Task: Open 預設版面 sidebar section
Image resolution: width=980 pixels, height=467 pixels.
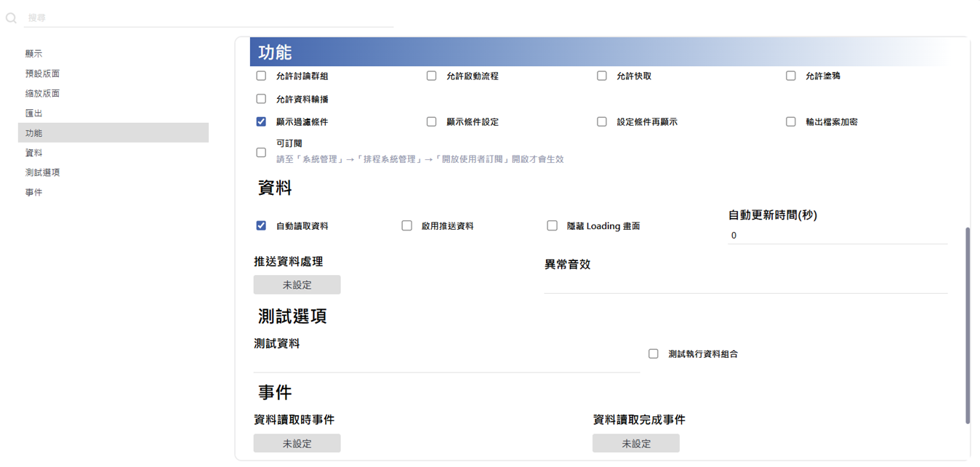Action: [42, 73]
